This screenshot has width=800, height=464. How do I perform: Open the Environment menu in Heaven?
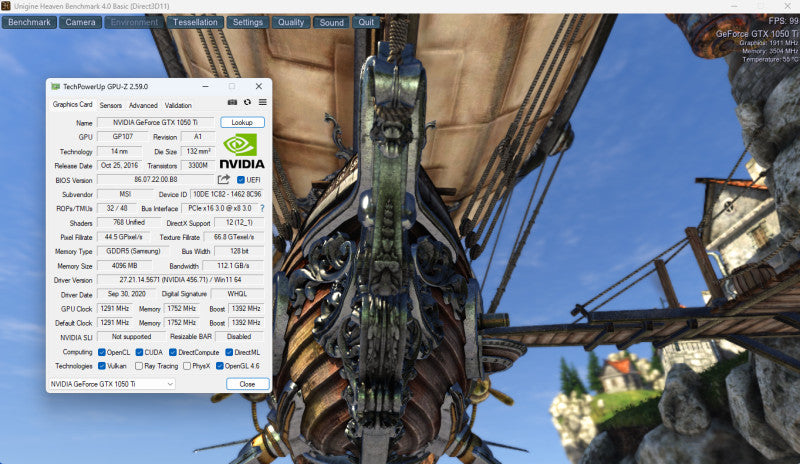(134, 22)
